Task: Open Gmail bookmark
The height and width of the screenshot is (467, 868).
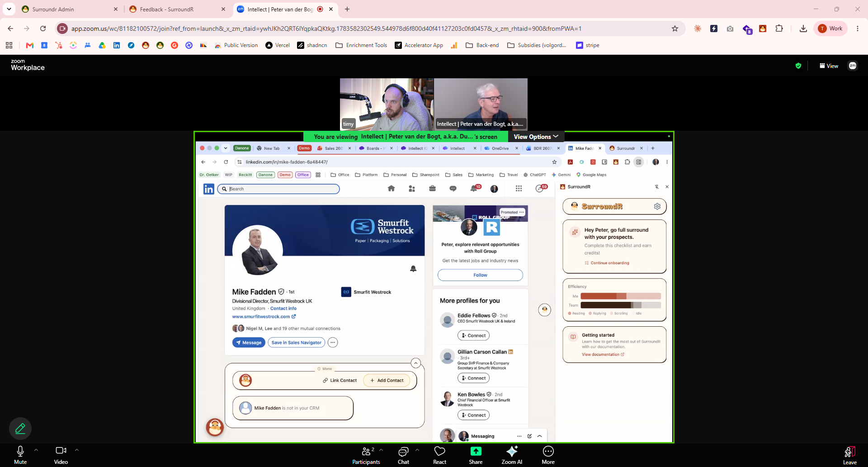Action: click(30, 45)
